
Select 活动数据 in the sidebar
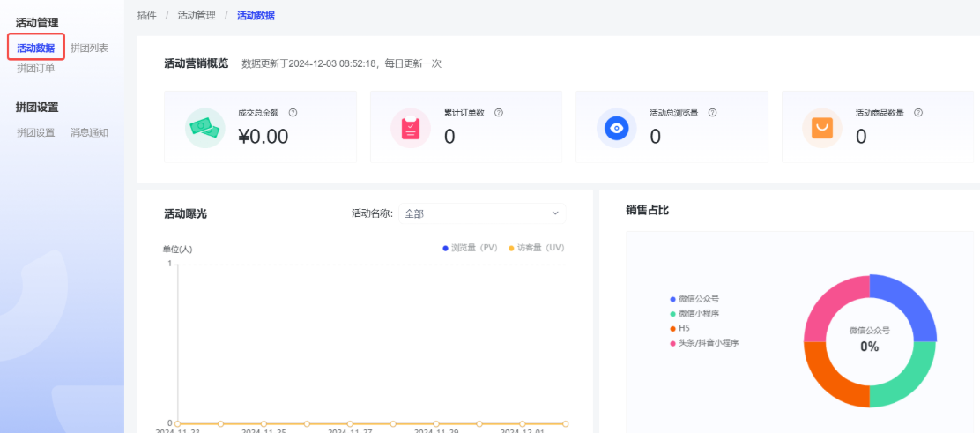point(36,48)
